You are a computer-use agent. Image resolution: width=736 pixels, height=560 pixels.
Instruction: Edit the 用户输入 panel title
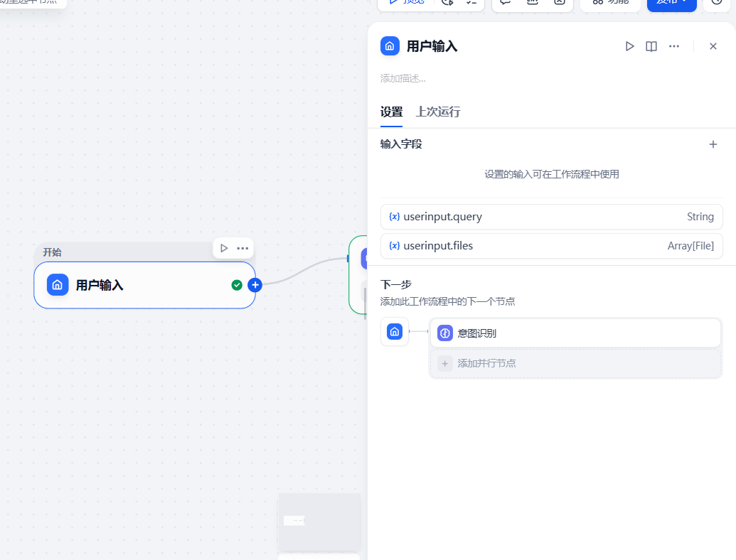[x=432, y=46]
